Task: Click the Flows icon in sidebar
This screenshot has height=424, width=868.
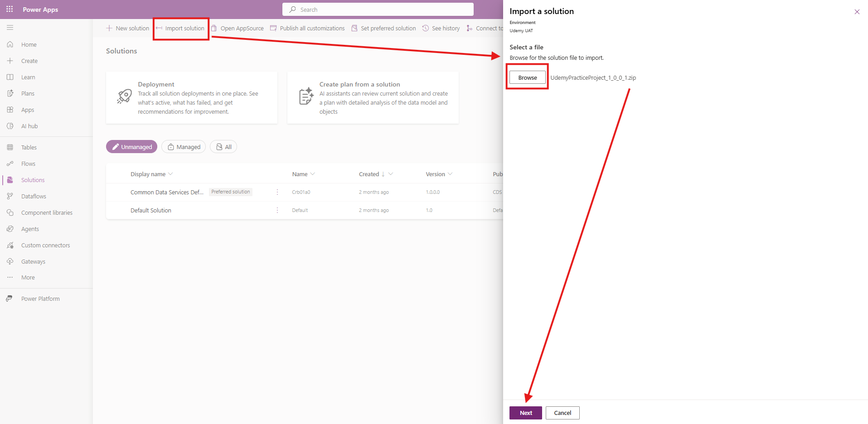Action: pyautogui.click(x=10, y=164)
